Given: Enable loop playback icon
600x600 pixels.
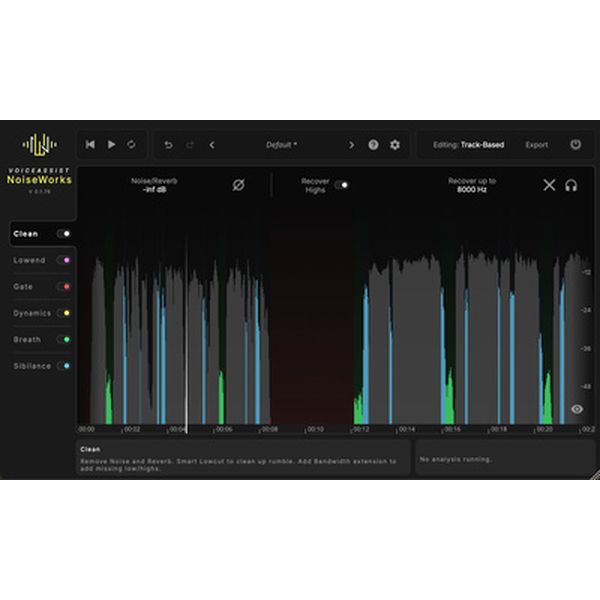Looking at the screenshot, I should coord(131,145).
